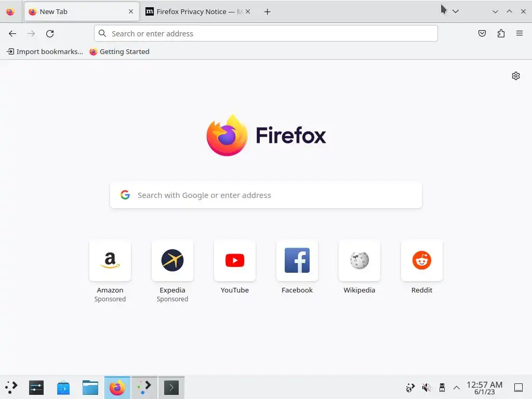Screen dimensions: 532x399
Task: Open new tab personalize gear
Action: tap(516, 76)
